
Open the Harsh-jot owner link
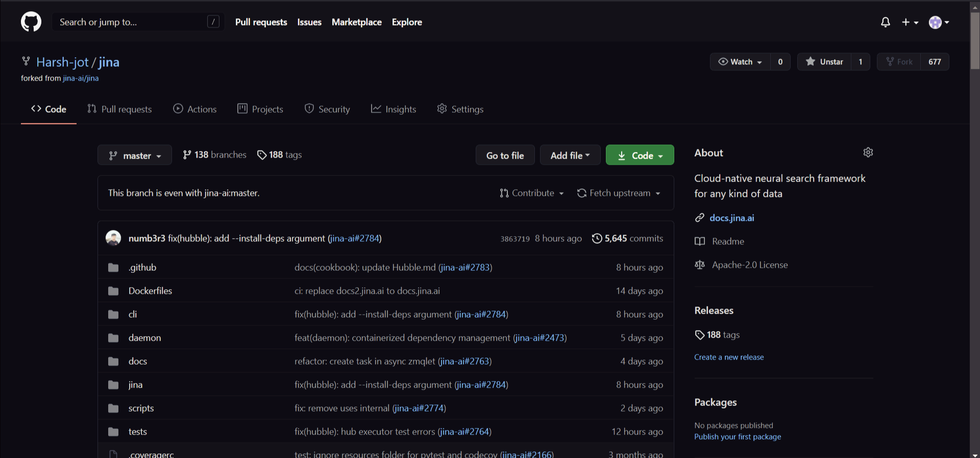pyautogui.click(x=62, y=62)
